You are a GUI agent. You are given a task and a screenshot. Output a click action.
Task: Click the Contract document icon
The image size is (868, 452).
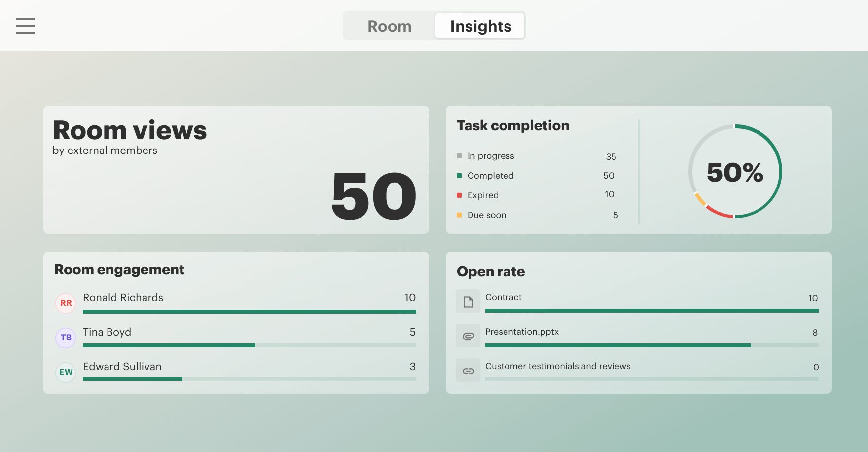(468, 301)
